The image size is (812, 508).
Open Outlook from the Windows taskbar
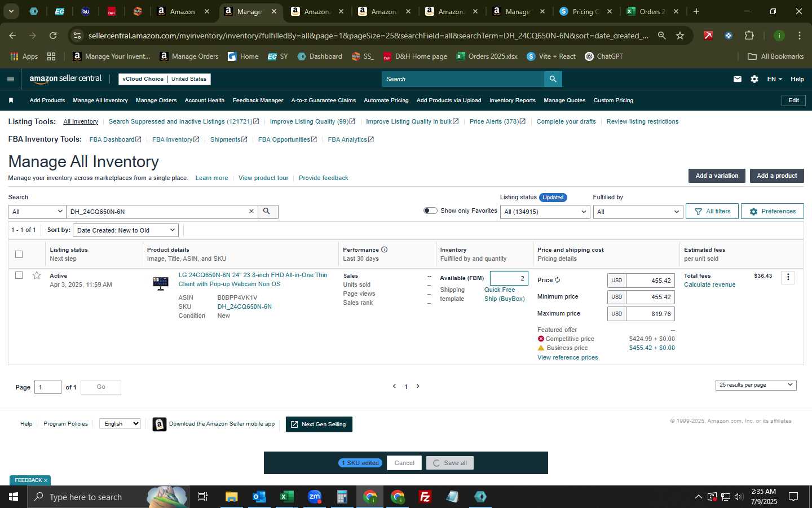pyautogui.click(x=259, y=497)
